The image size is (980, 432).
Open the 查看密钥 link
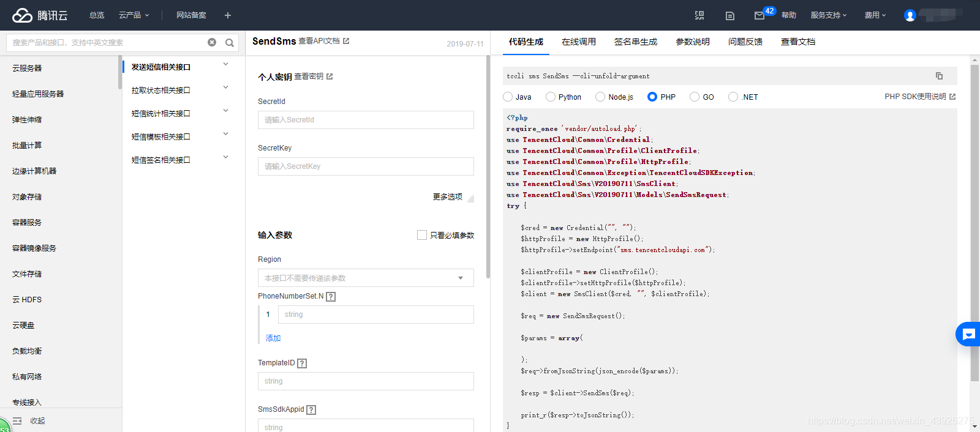coord(309,76)
